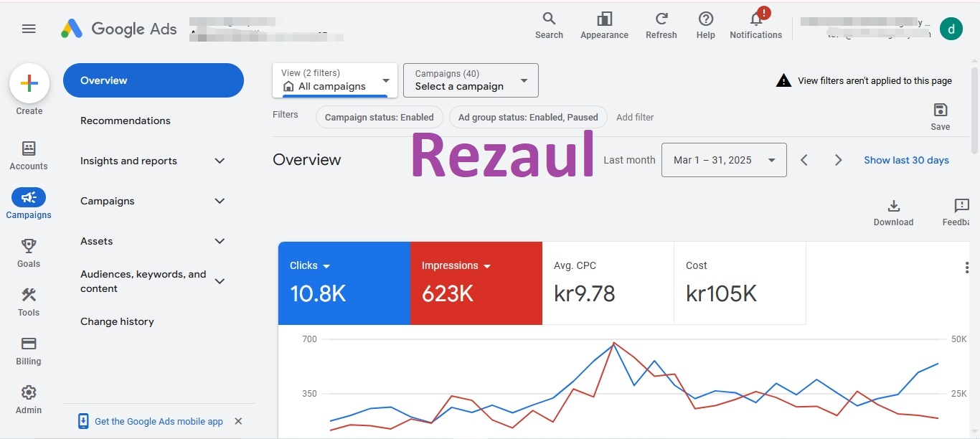The width and height of the screenshot is (980, 439).
Task: Save the current filter set
Action: [940, 117]
